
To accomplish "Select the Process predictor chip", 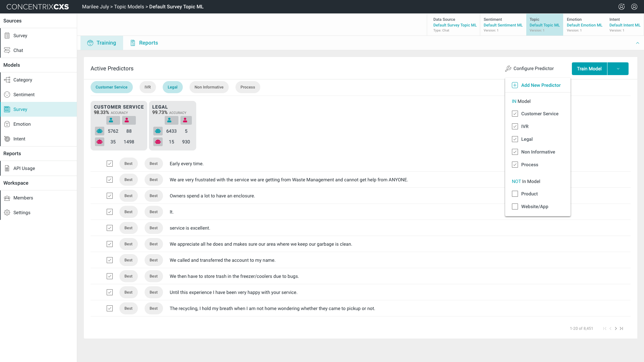I will 248,87.
